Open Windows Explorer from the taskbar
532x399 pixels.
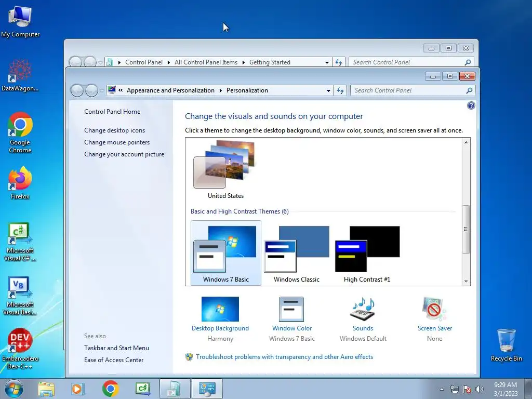click(46, 389)
